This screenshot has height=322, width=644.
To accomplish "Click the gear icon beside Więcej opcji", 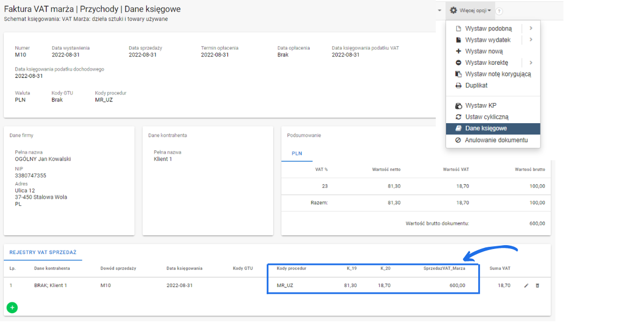I will tap(453, 10).
